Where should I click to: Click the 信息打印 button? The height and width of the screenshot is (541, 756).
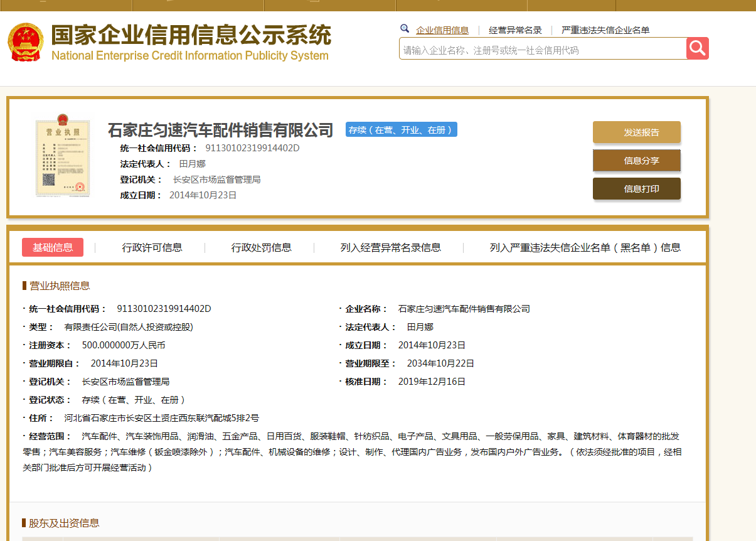tap(637, 189)
